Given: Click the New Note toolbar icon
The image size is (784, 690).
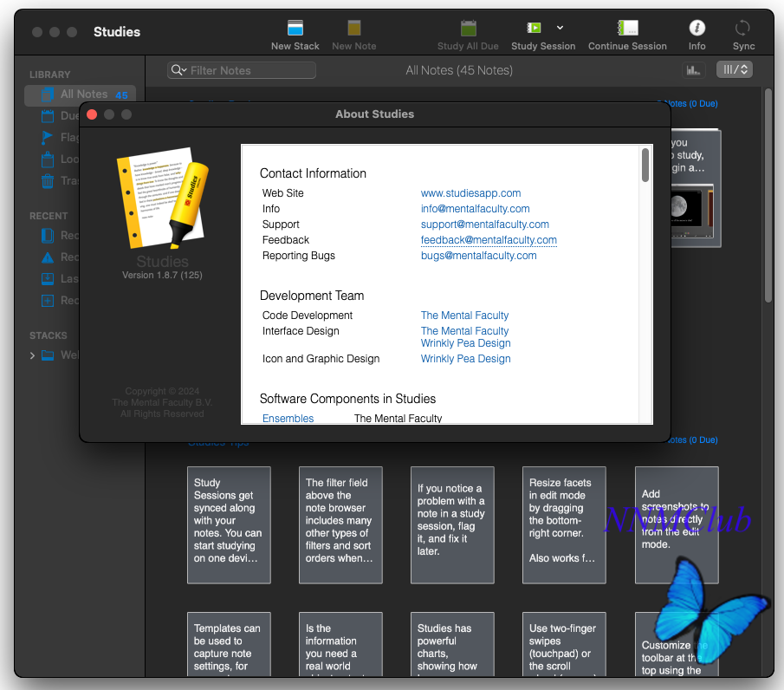Looking at the screenshot, I should pyautogui.click(x=354, y=28).
